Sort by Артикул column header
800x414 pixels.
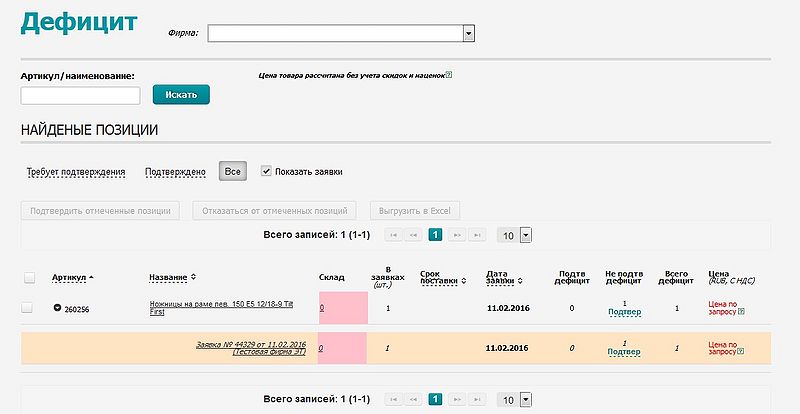tap(69, 277)
